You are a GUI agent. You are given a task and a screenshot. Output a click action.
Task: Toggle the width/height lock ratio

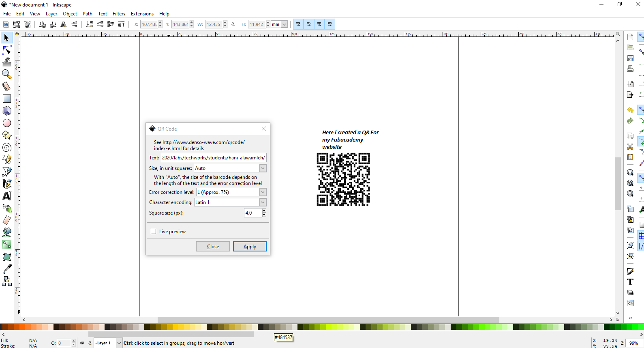[x=233, y=24]
